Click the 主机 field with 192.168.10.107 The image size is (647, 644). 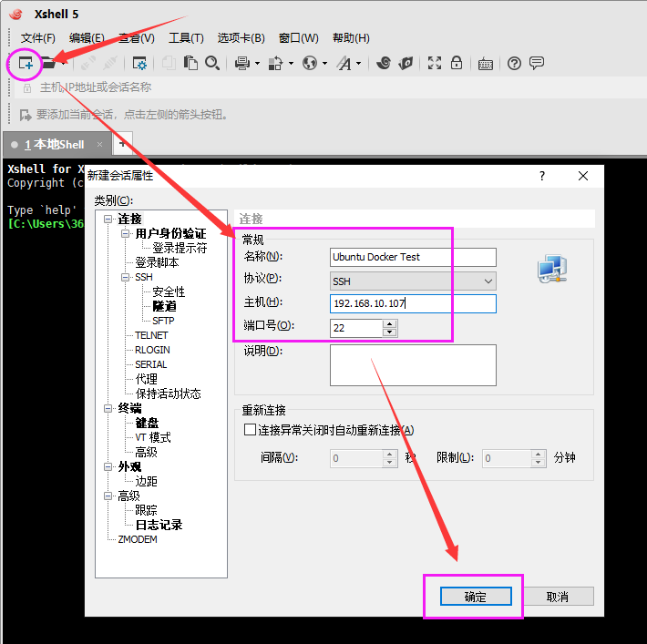pos(413,303)
